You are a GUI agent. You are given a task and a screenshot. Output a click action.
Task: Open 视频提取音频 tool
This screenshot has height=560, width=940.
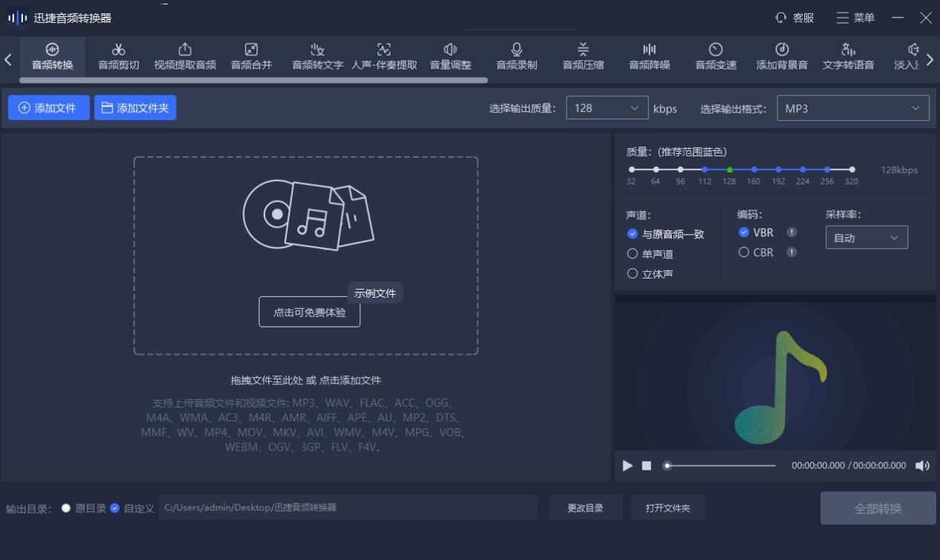pyautogui.click(x=185, y=56)
